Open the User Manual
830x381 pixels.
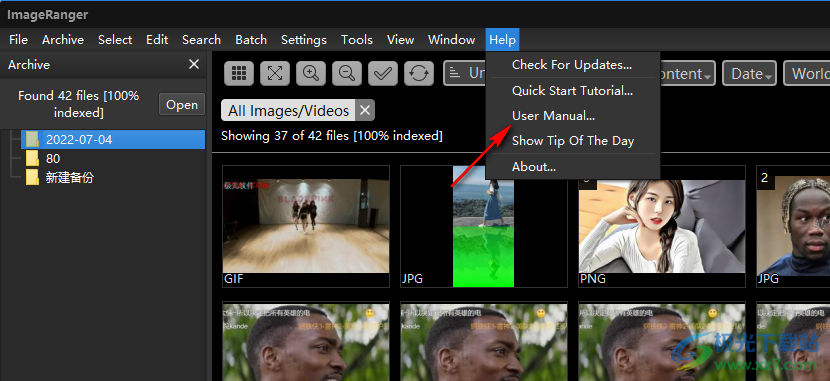click(572, 116)
